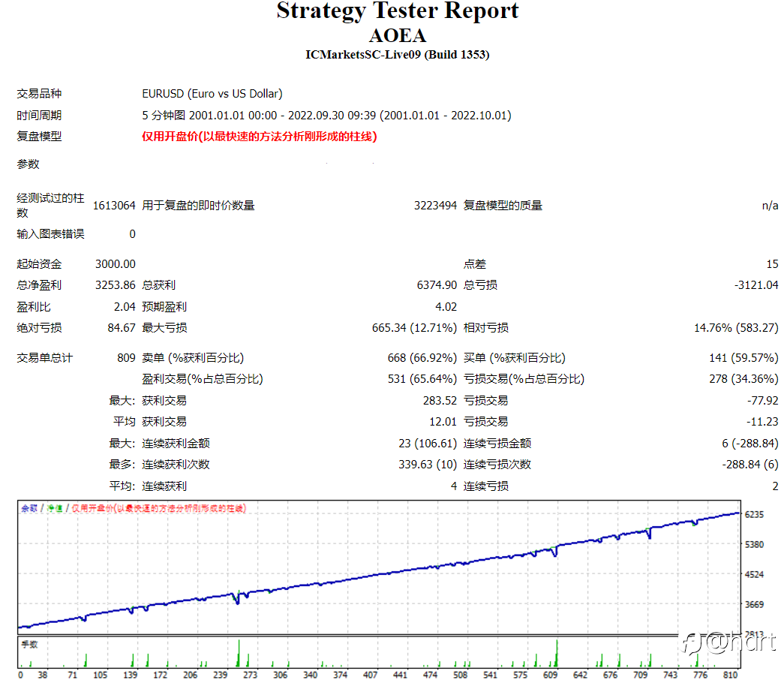Click the 复盘模型 label
Screen dimensions: 784x680
coord(39,137)
